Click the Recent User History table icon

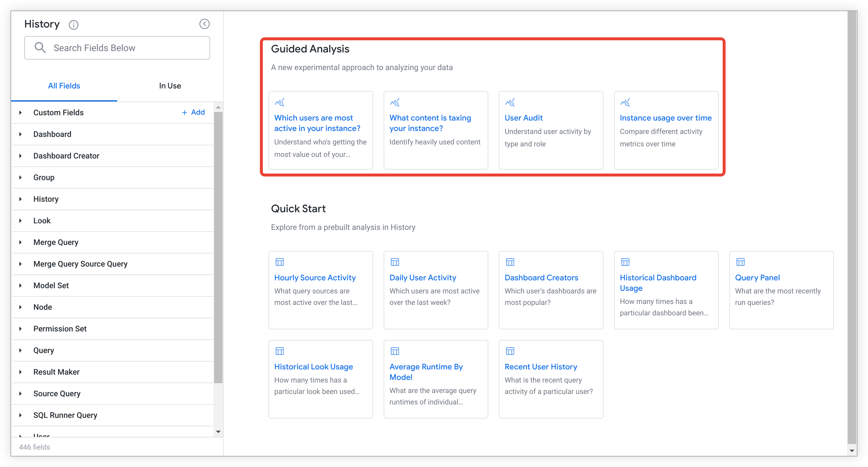(510, 351)
